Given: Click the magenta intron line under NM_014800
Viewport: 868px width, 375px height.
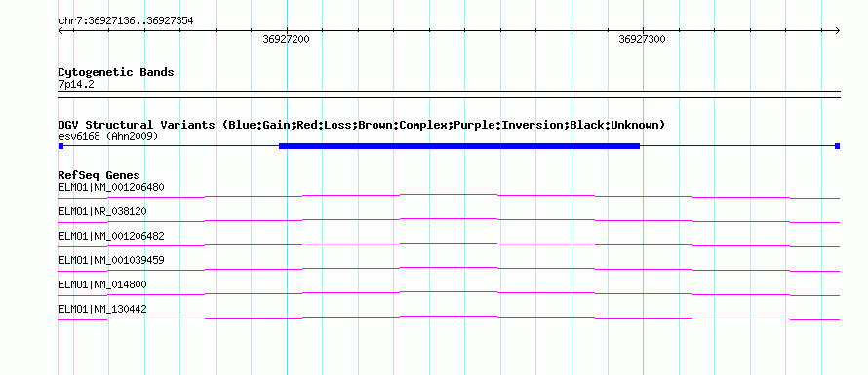Looking at the screenshot, I should [449, 292].
